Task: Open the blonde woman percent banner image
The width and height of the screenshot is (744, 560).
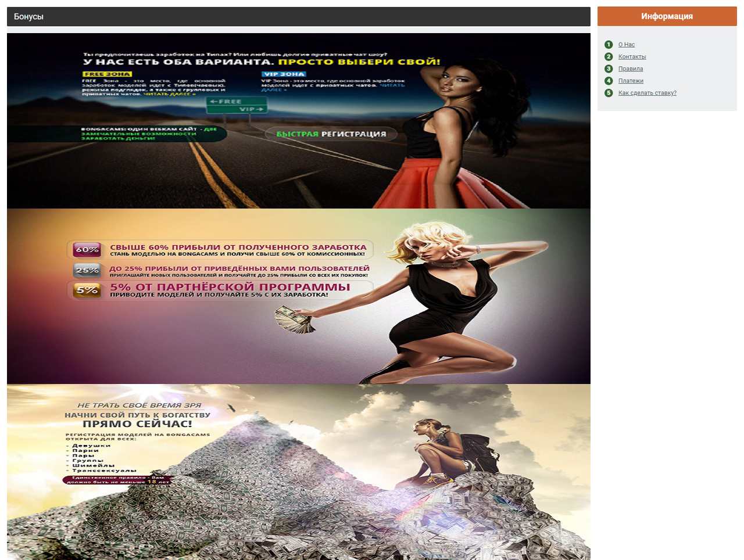Action: pyautogui.click(x=298, y=296)
